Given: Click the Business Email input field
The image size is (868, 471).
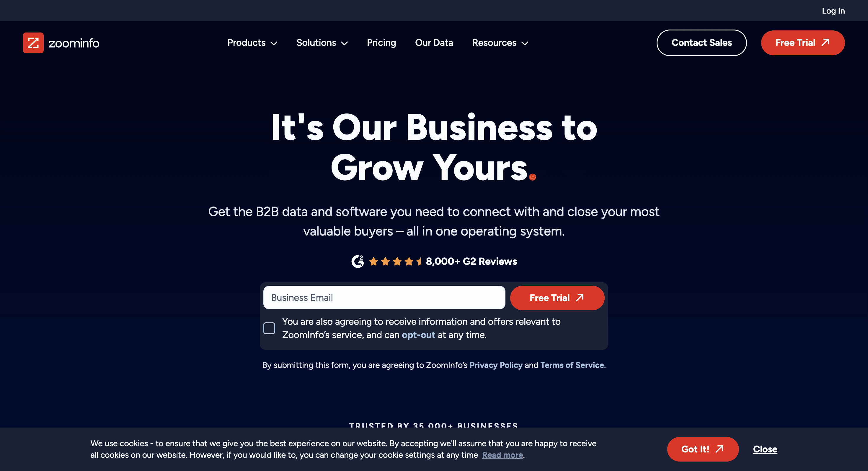Looking at the screenshot, I should (x=384, y=298).
